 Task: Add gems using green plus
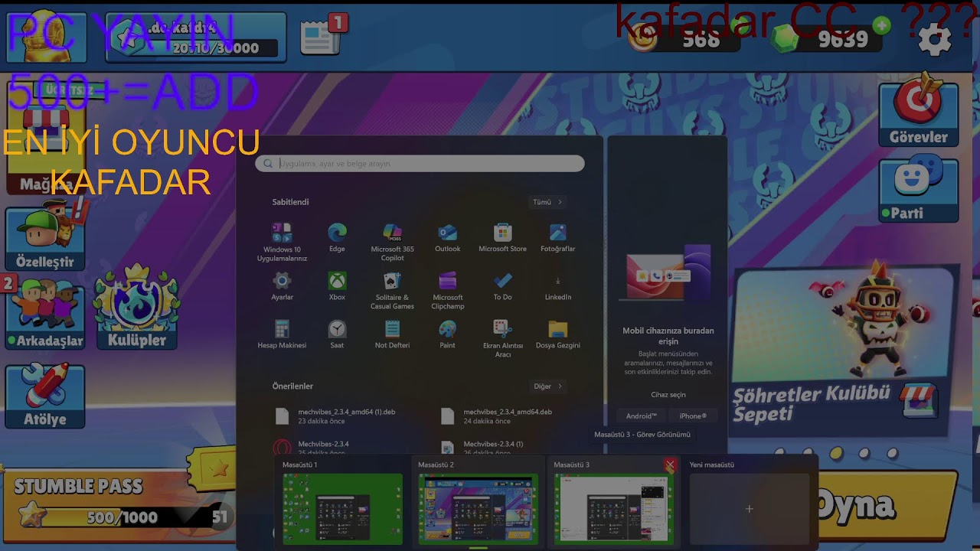click(882, 26)
